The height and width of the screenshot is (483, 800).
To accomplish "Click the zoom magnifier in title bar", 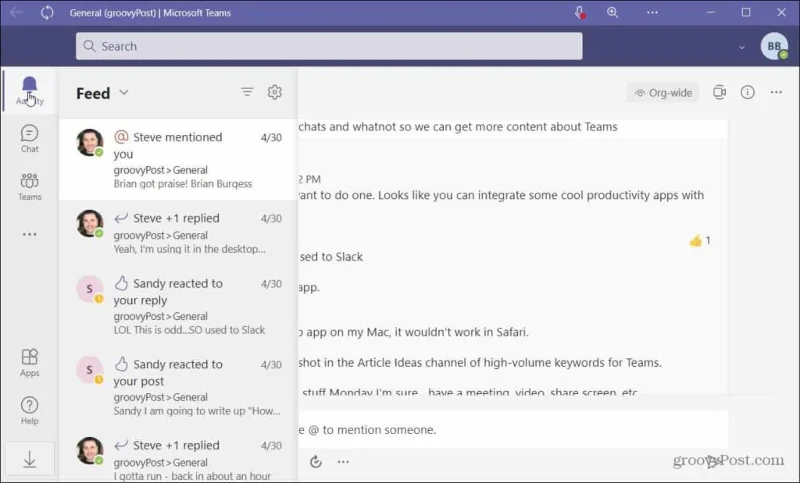I will pyautogui.click(x=613, y=13).
